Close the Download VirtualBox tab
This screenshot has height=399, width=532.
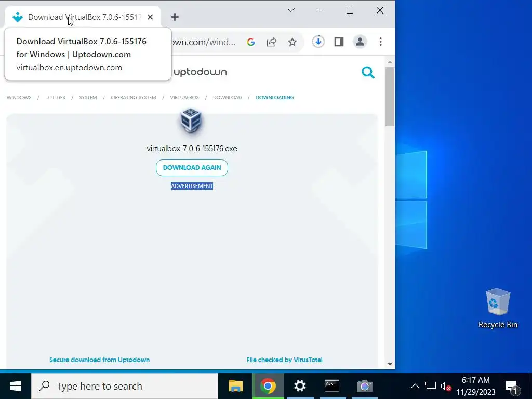(150, 17)
